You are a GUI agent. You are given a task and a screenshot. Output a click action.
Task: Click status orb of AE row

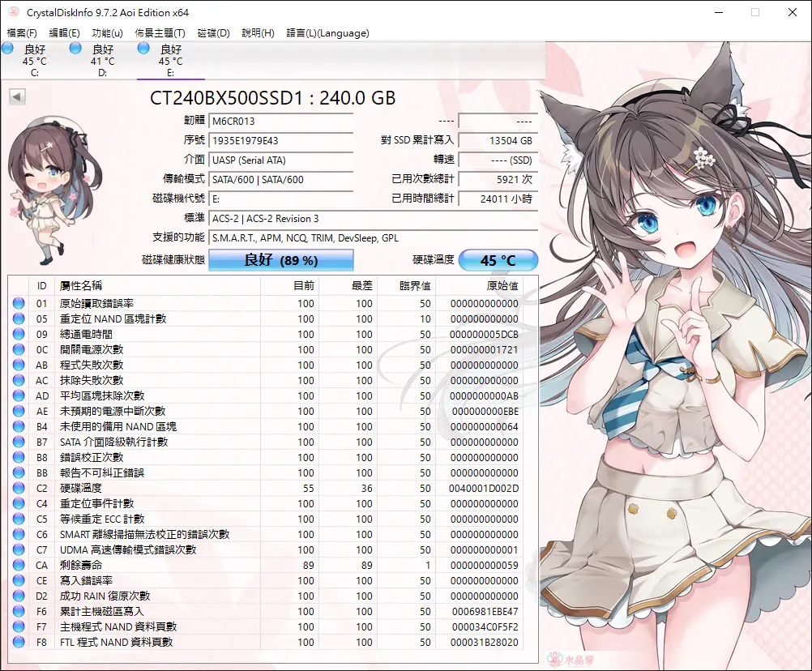tap(19, 411)
